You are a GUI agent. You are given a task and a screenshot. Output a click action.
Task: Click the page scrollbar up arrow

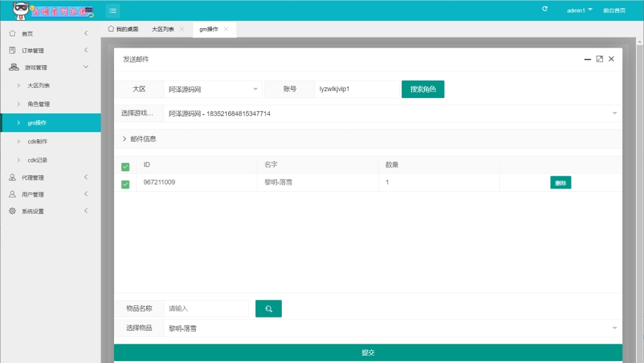click(x=640, y=42)
